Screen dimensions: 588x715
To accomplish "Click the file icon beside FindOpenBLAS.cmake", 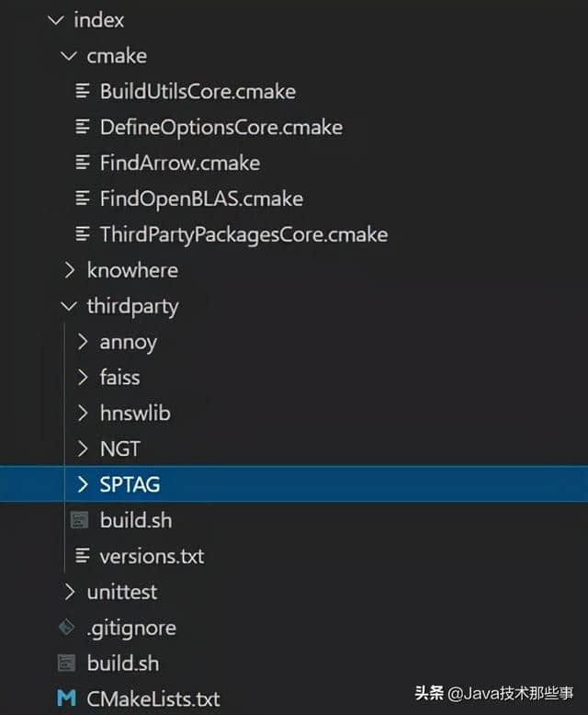I will (x=84, y=199).
